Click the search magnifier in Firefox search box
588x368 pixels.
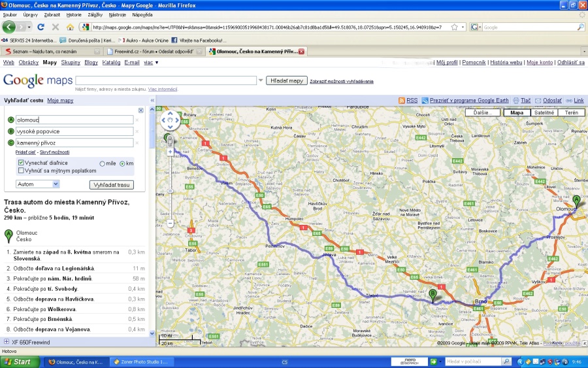click(581, 27)
